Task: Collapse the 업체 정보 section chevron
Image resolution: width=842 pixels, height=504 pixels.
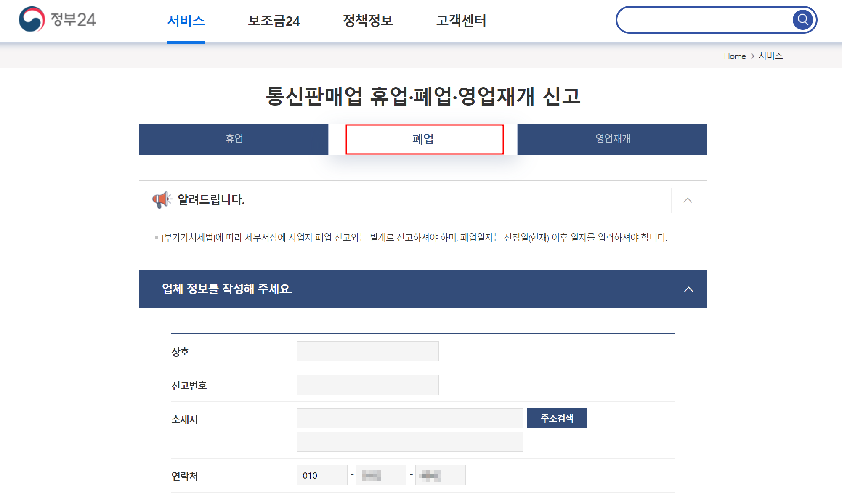Action: (688, 289)
